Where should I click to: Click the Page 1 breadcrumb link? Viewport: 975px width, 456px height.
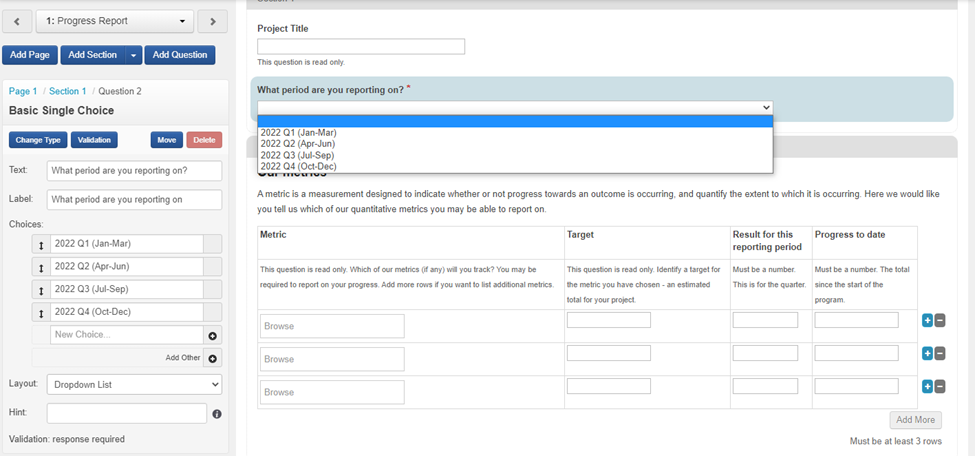23,91
